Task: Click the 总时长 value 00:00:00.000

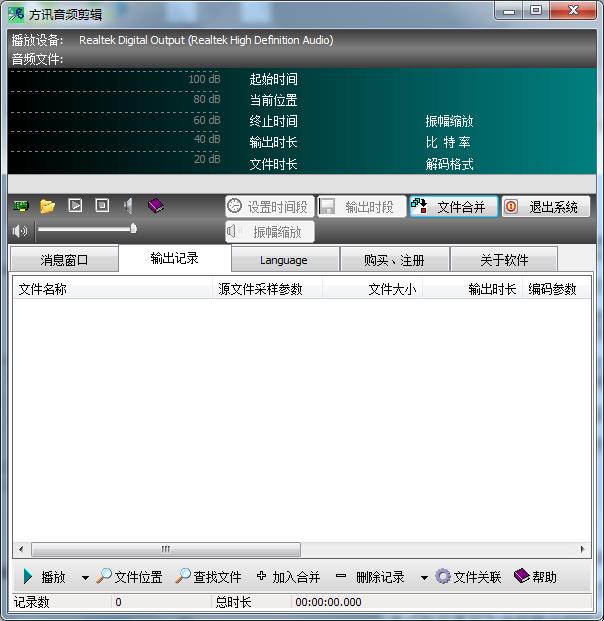Action: tap(328, 602)
